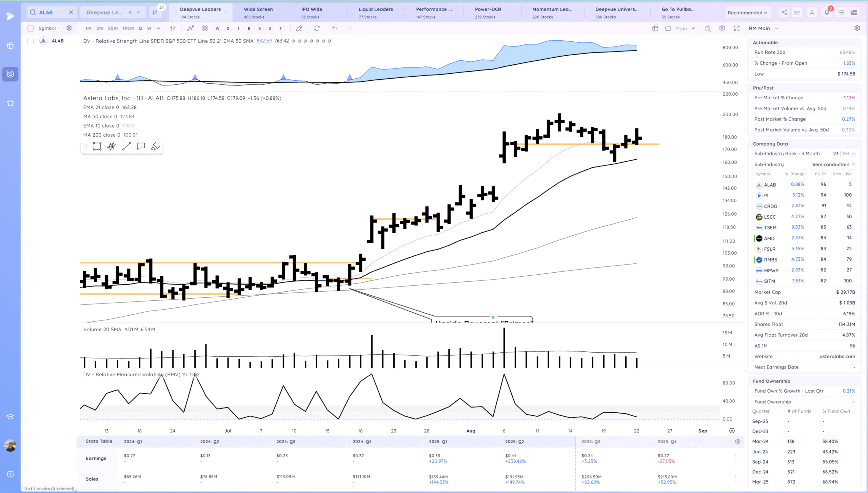Select the rectangle drawing tool
Viewport: 868px width, 493px height.
(x=97, y=146)
